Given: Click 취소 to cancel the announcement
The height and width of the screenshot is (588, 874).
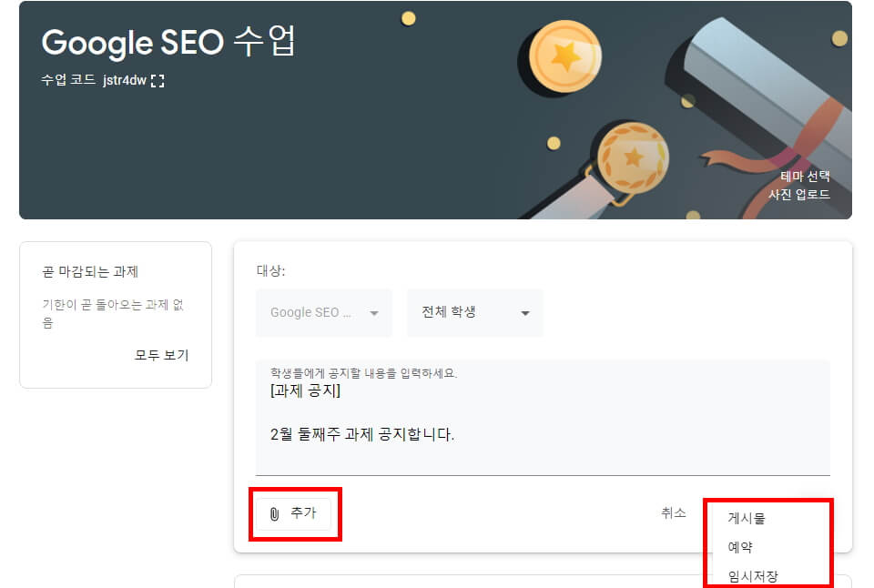Looking at the screenshot, I should 673,512.
